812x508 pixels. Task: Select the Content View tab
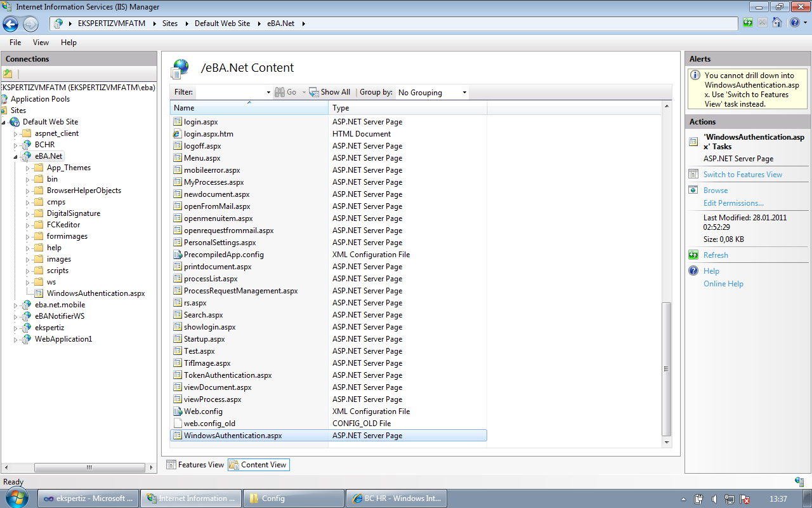point(258,465)
